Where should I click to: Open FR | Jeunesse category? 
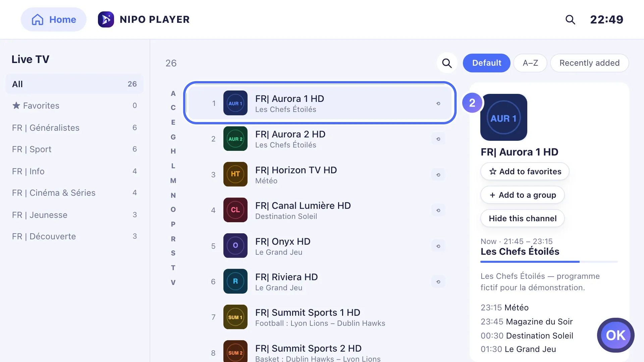click(74, 215)
